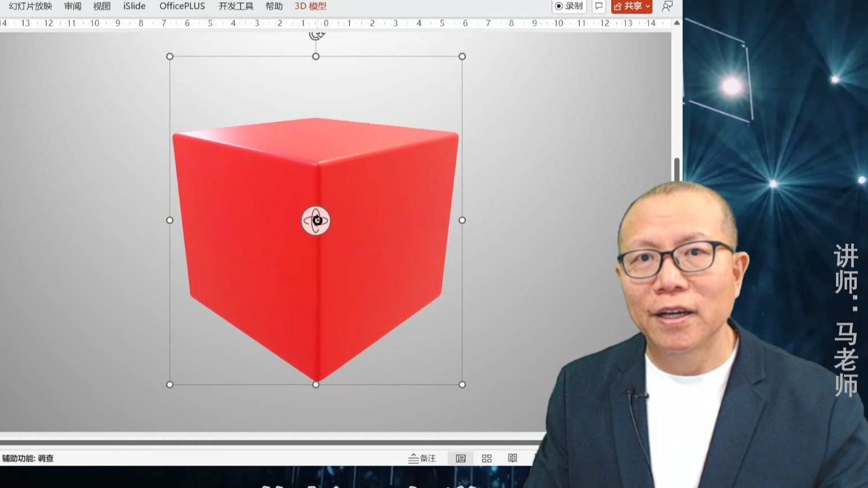Toggle the 录制 recording button
Image resolution: width=868 pixels, height=488 pixels.
pos(569,6)
